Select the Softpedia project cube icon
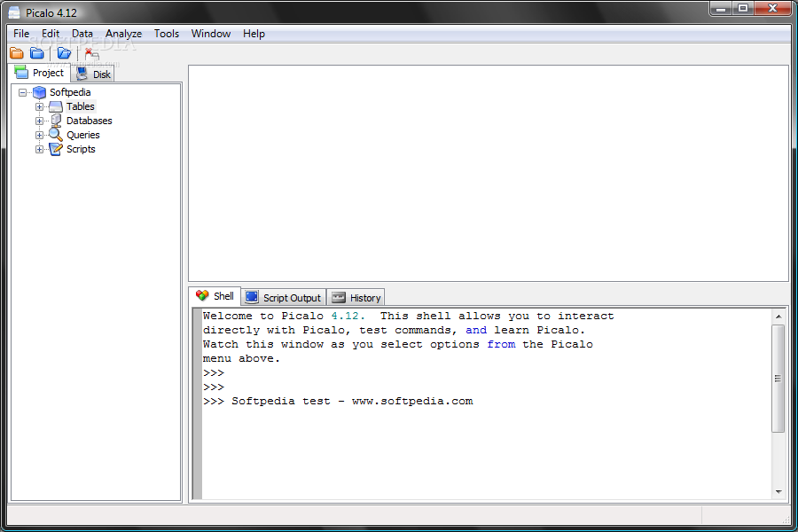 pyautogui.click(x=39, y=92)
